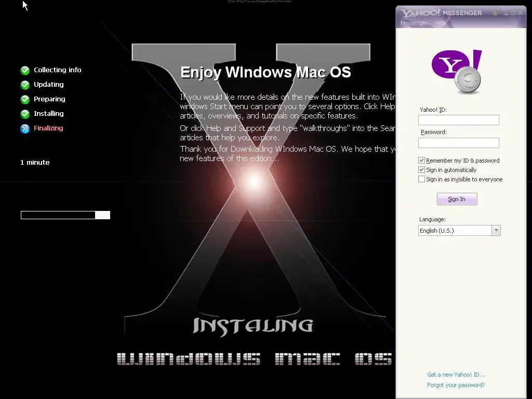Viewport: 532px width, 399px height.
Task: Click the green check next to Updating
Action: [25, 85]
